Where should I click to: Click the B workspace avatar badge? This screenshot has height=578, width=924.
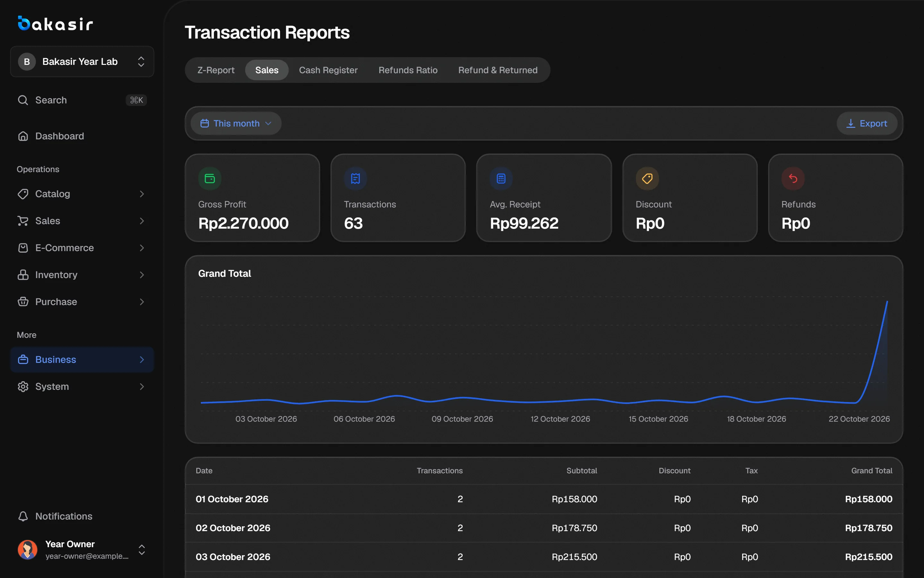pyautogui.click(x=27, y=62)
